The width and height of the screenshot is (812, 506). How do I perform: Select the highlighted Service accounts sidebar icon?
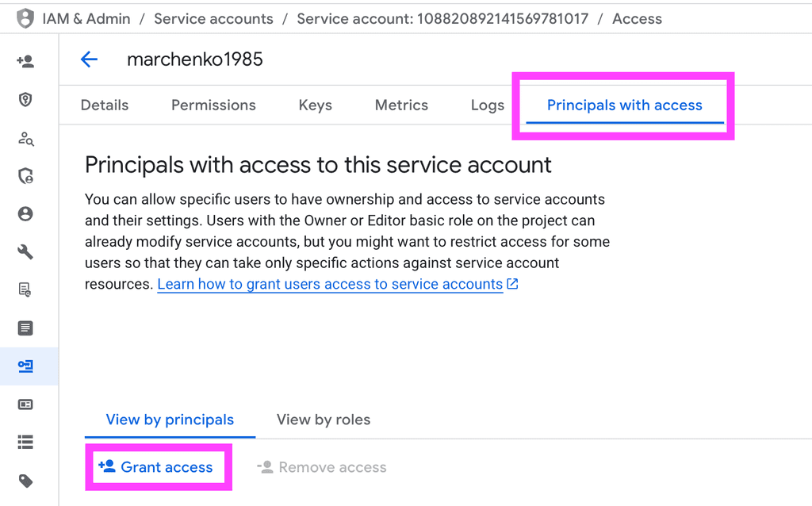25,366
